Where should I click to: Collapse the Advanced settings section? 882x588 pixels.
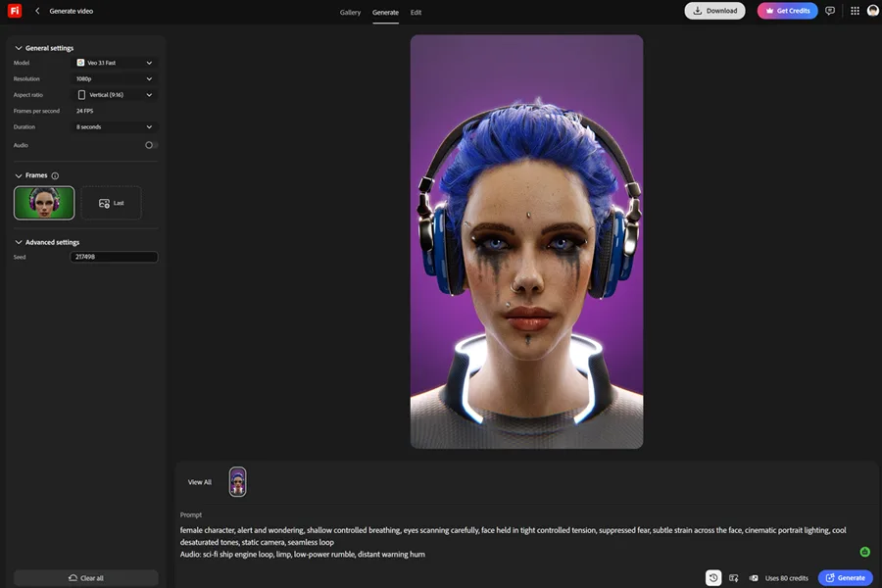coord(19,242)
